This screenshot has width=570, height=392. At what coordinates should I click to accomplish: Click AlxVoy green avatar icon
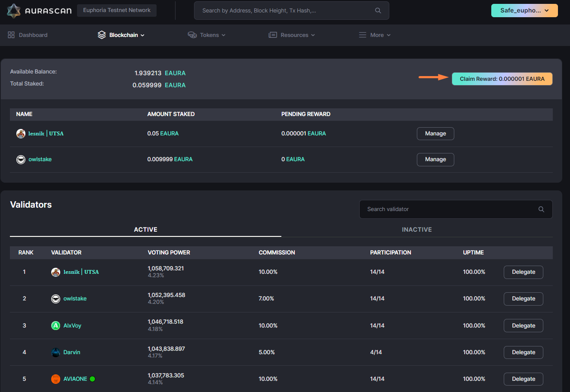pyautogui.click(x=55, y=325)
